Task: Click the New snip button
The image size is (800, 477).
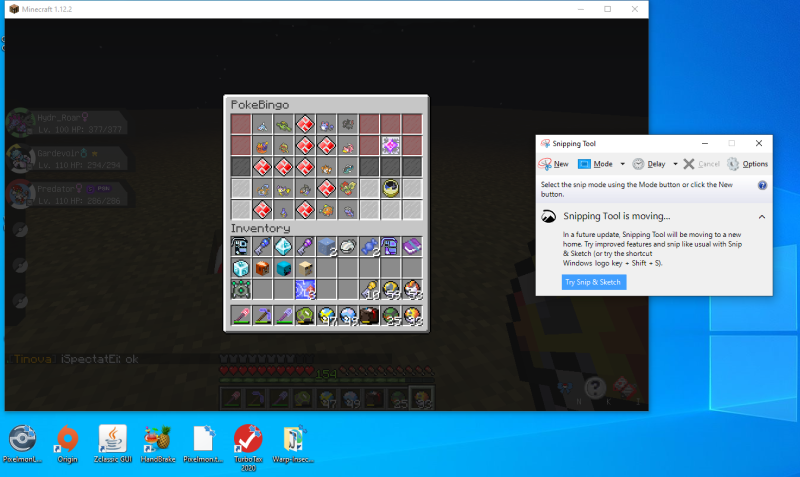Action: coord(554,164)
